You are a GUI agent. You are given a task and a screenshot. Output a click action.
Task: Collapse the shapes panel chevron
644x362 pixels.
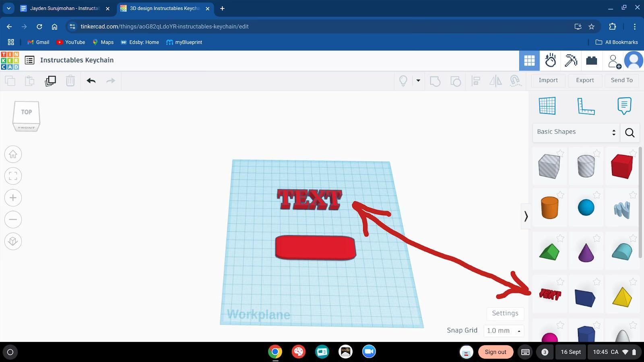[526, 216]
